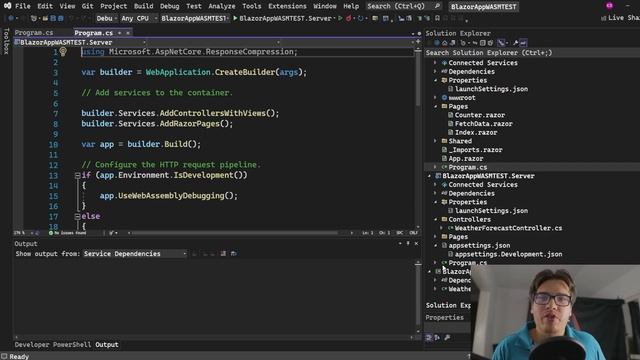The height and width of the screenshot is (360, 640).
Task: Collapse the else block at line 17
Action: click(77, 216)
